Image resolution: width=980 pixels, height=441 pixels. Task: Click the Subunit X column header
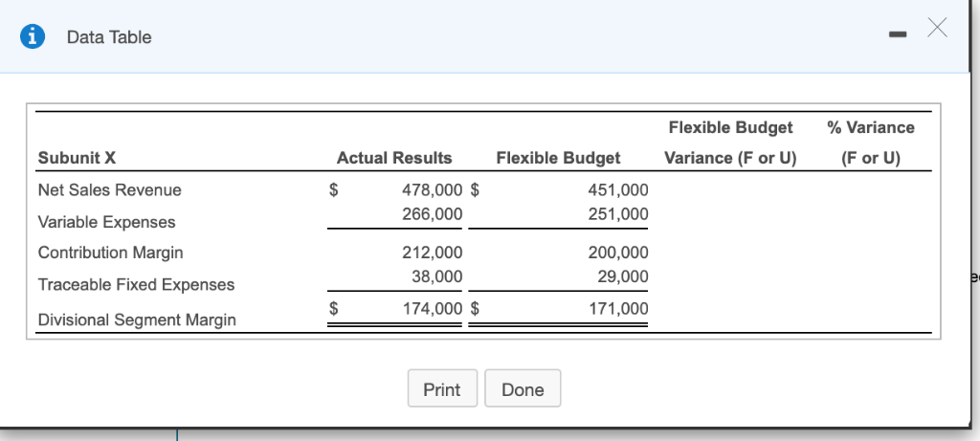tap(77, 158)
